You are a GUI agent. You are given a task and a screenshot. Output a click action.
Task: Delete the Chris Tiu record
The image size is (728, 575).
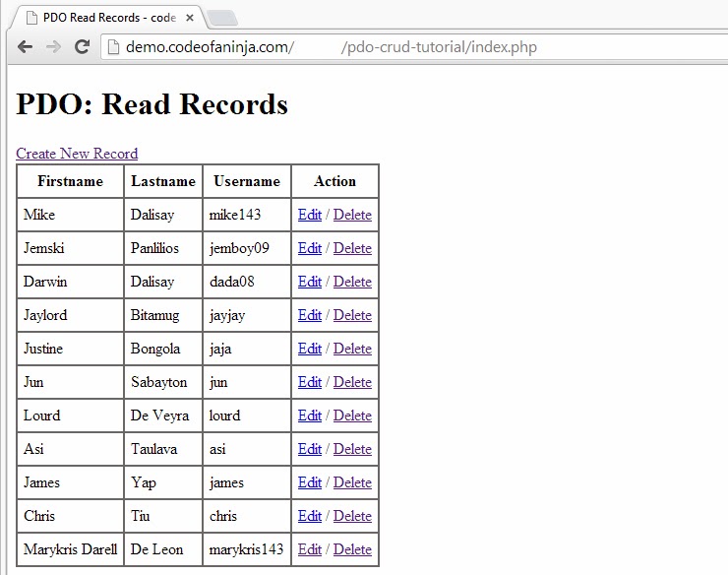[x=352, y=516]
